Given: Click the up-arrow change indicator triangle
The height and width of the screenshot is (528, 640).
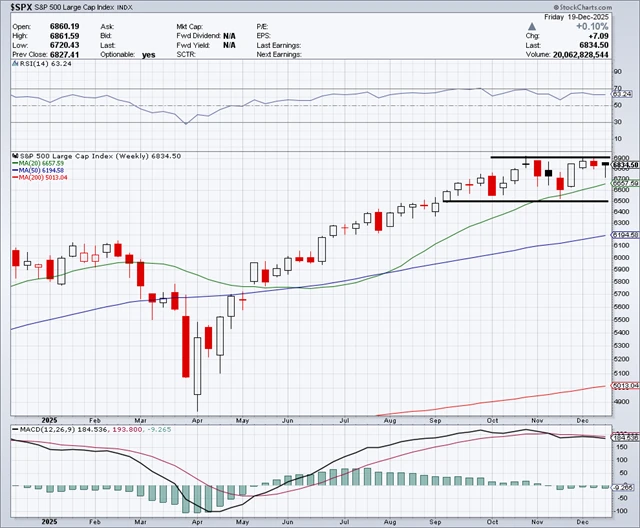Looking at the screenshot, I should tap(531, 27).
